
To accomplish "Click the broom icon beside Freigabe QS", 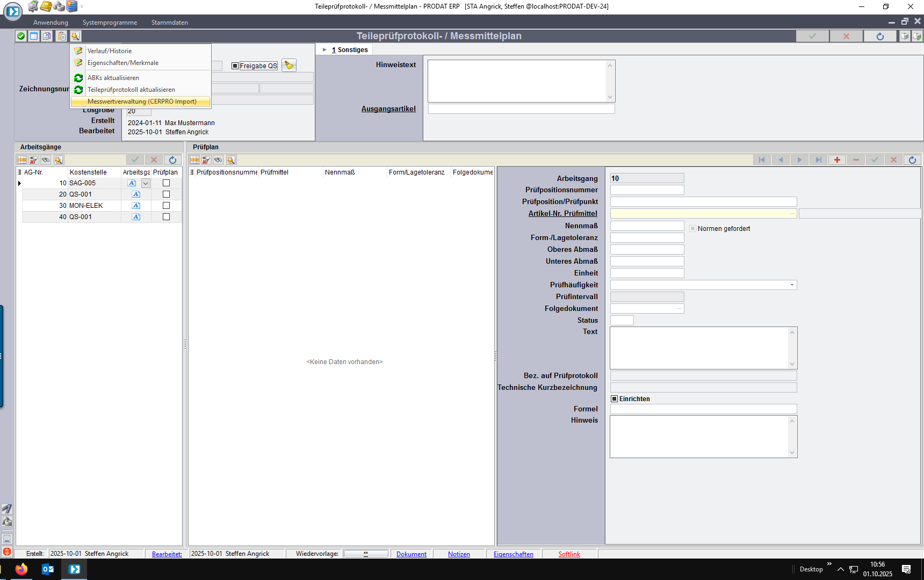I will pos(289,66).
